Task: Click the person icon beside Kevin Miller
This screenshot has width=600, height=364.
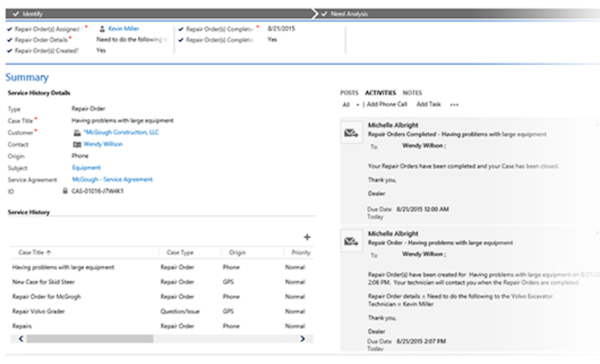Action: 102,29
